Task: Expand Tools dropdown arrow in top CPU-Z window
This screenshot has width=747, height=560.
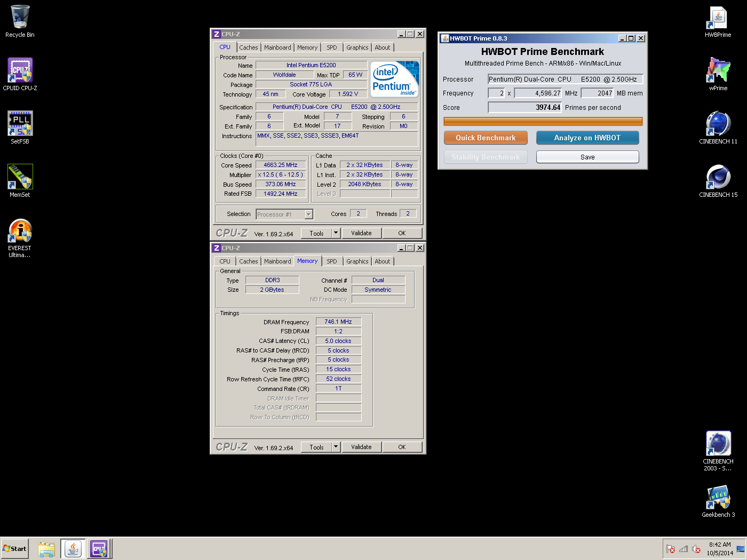Action: pyautogui.click(x=336, y=233)
